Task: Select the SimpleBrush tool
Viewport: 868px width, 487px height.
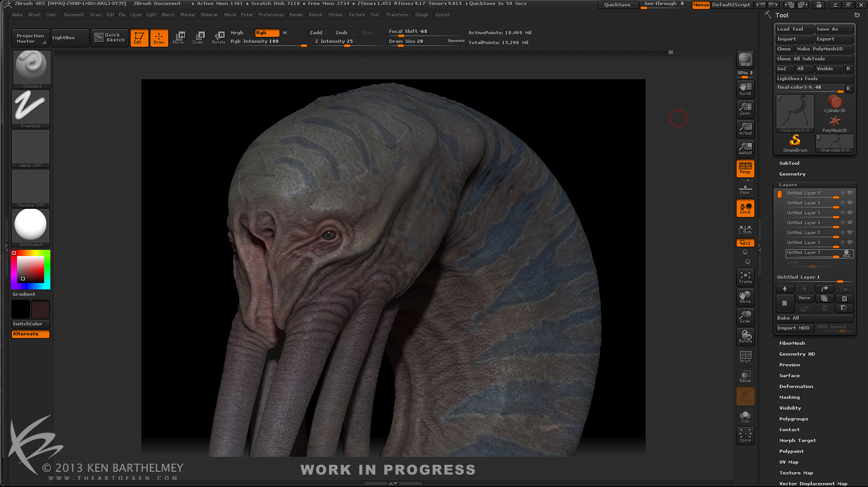Action: 795,144
